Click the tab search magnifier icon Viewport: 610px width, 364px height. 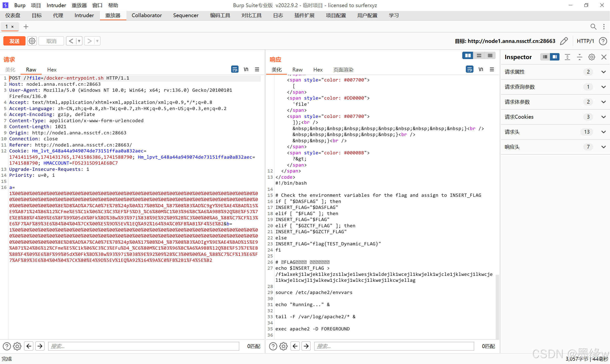click(x=593, y=26)
